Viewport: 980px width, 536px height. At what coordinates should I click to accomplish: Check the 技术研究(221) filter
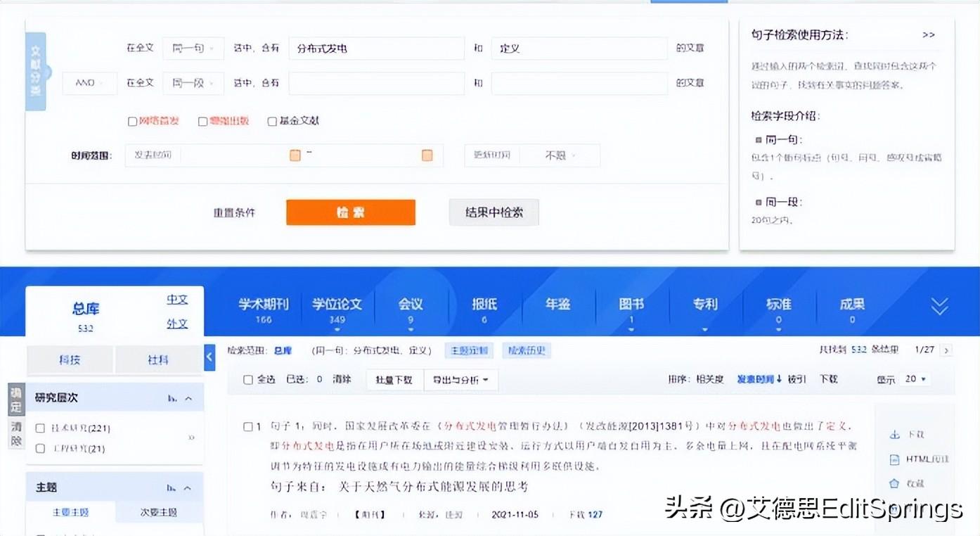click(x=40, y=428)
